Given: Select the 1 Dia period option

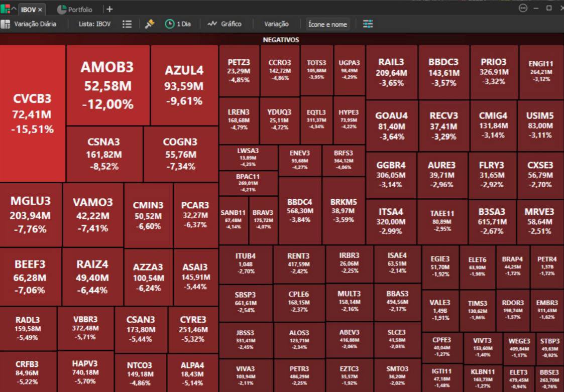Looking at the screenshot, I should pyautogui.click(x=178, y=24).
